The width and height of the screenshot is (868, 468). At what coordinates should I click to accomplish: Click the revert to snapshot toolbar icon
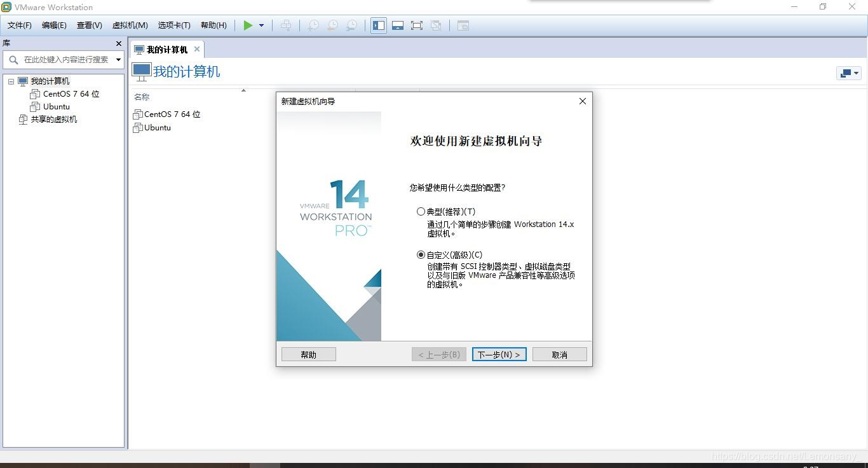click(332, 25)
